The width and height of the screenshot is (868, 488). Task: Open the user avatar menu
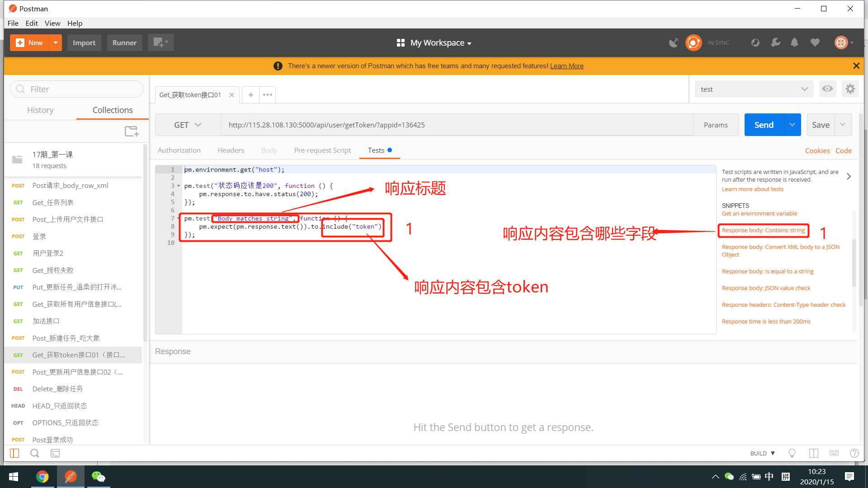click(x=844, y=42)
